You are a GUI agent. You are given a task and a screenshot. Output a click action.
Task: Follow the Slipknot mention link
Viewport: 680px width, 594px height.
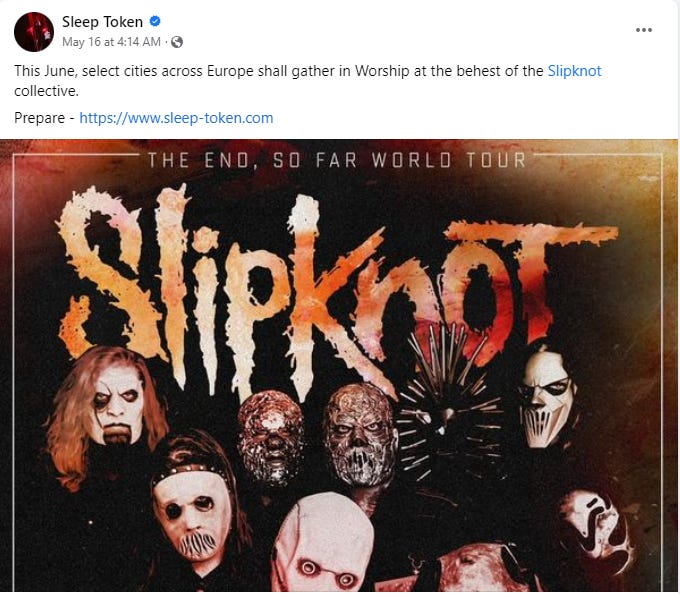(x=574, y=71)
